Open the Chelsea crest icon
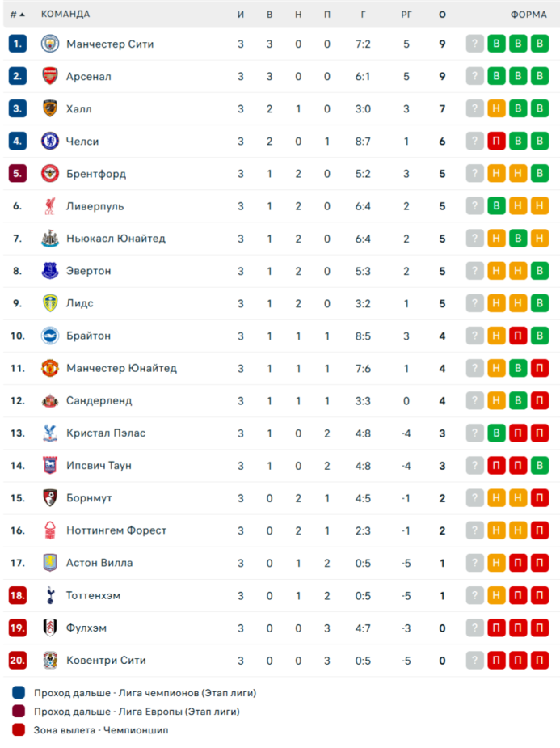560x748 pixels. tap(49, 142)
